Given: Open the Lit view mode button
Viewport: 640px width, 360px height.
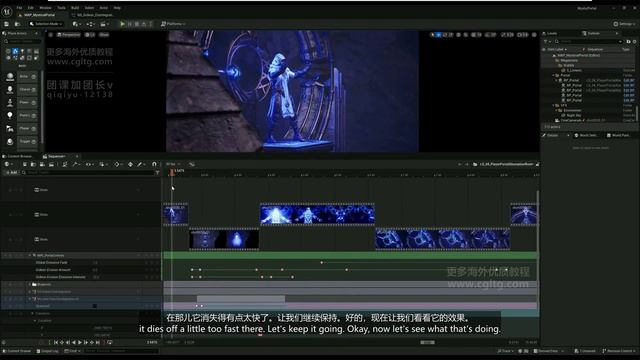Looking at the screenshot, I should coord(90,35).
